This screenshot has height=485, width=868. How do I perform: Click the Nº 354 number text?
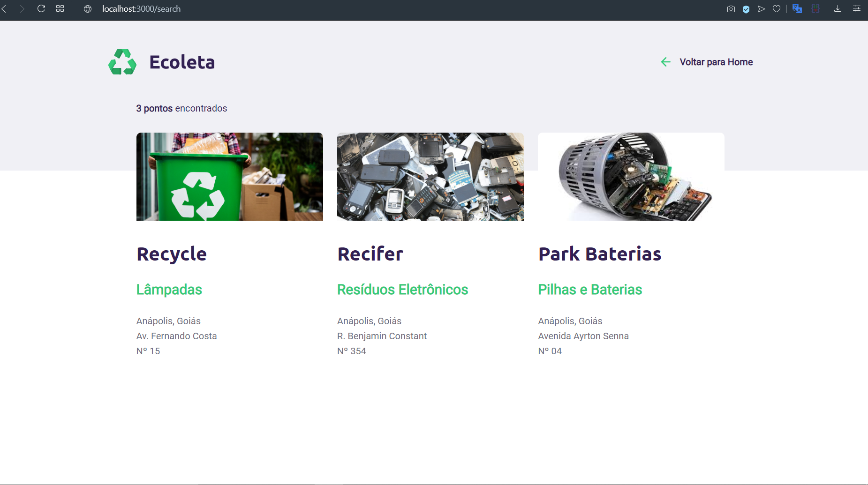pos(352,351)
